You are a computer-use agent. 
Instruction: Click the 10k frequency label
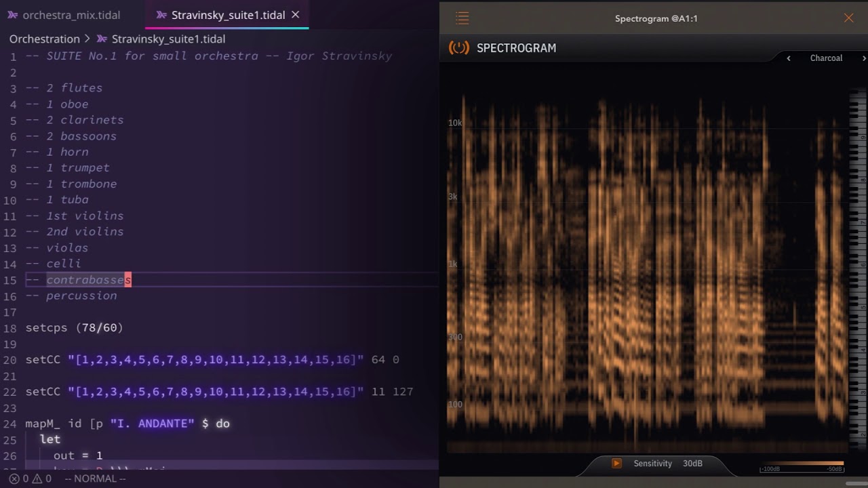(x=454, y=123)
